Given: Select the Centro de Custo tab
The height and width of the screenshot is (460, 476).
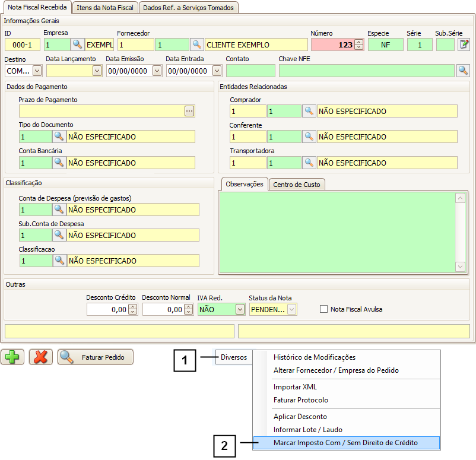Looking at the screenshot, I should [296, 184].
